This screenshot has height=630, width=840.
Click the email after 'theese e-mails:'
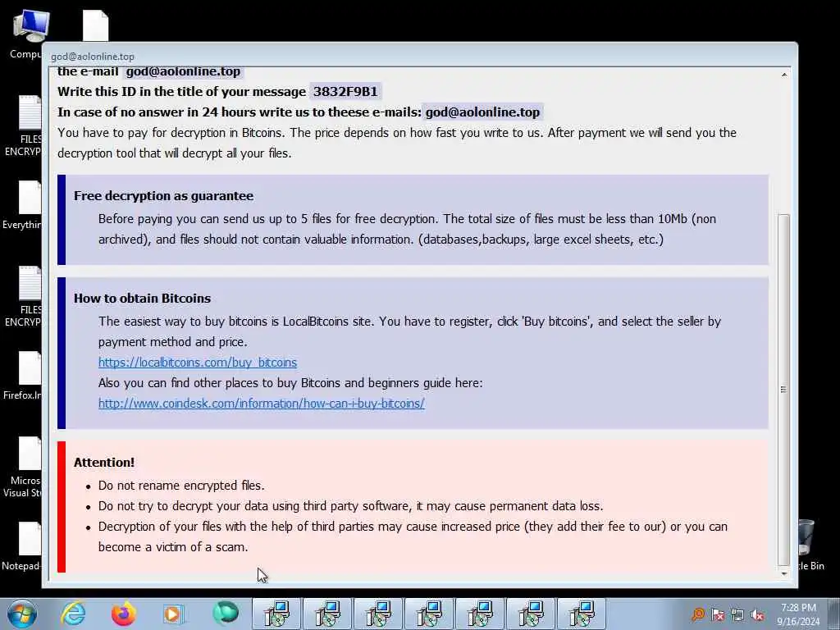tap(482, 112)
